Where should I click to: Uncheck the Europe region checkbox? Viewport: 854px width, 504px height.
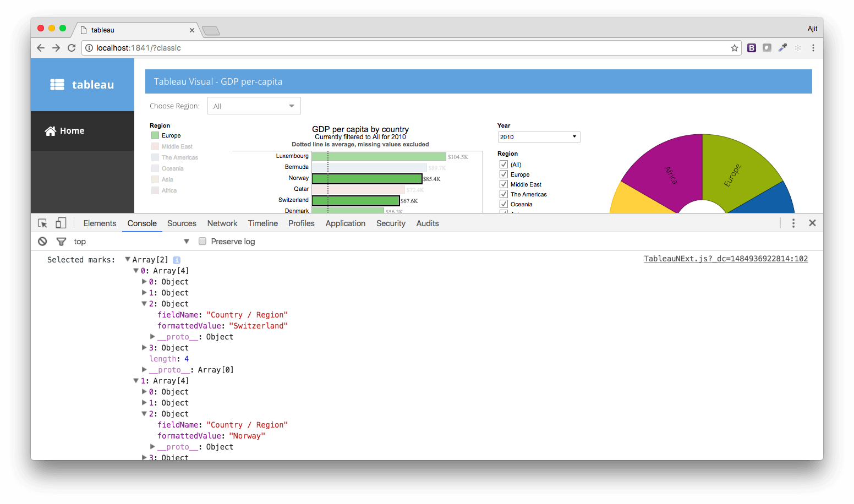[x=503, y=174]
